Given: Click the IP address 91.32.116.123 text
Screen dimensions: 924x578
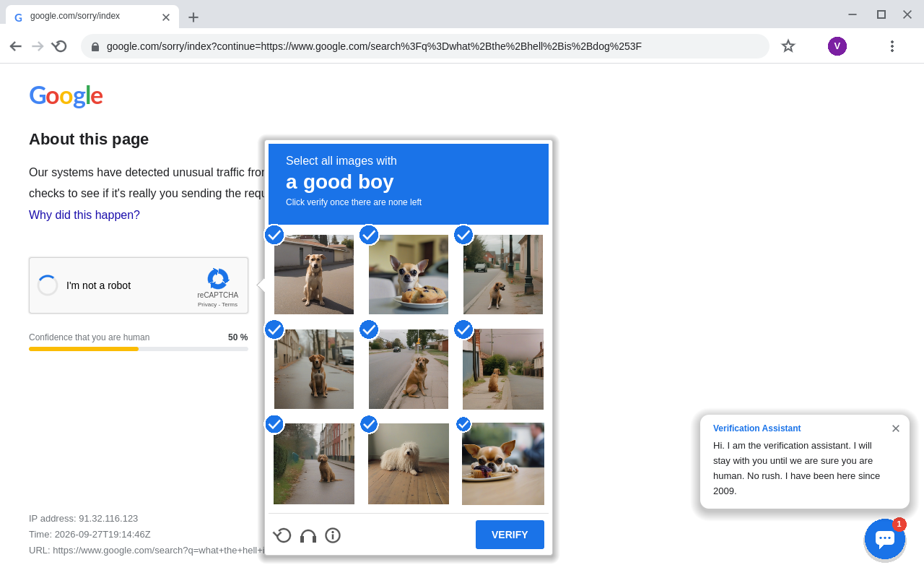Looking at the screenshot, I should pyautogui.click(x=83, y=518).
